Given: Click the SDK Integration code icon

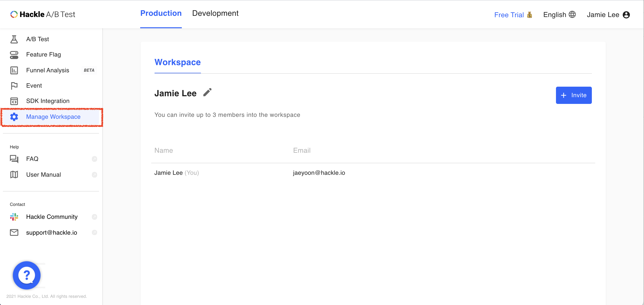Looking at the screenshot, I should (14, 101).
